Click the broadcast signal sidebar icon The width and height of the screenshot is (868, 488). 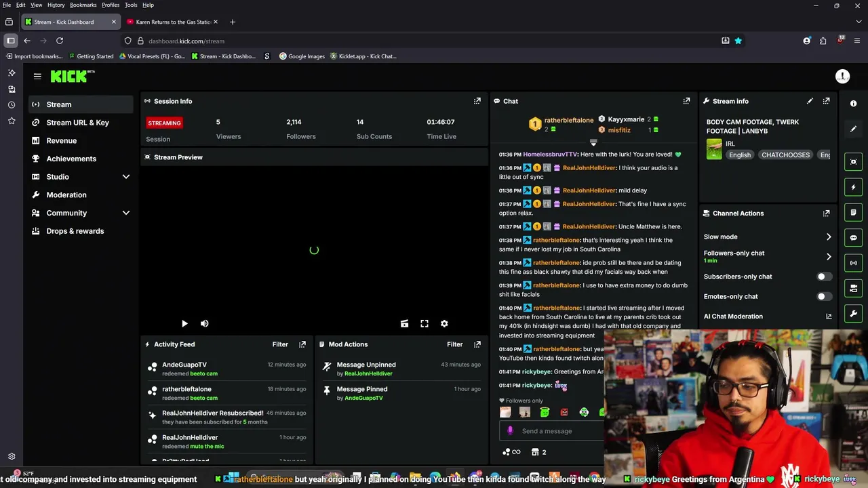(853, 263)
